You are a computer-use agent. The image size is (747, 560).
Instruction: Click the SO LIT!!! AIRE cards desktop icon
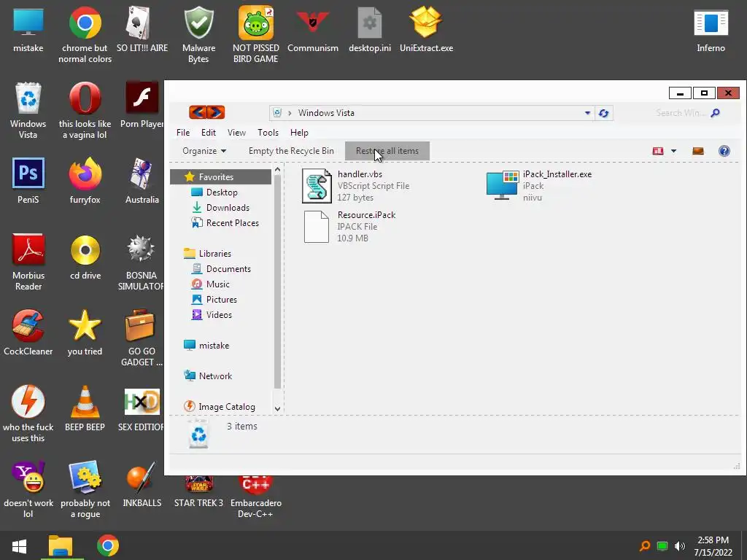point(142,29)
